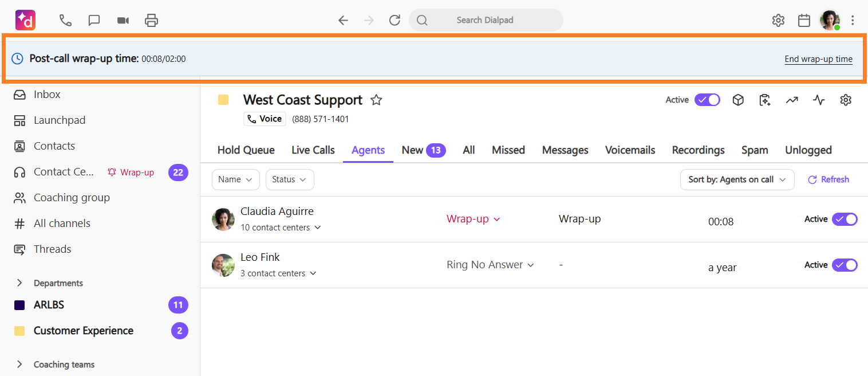Open the Recordings tab

699,150
